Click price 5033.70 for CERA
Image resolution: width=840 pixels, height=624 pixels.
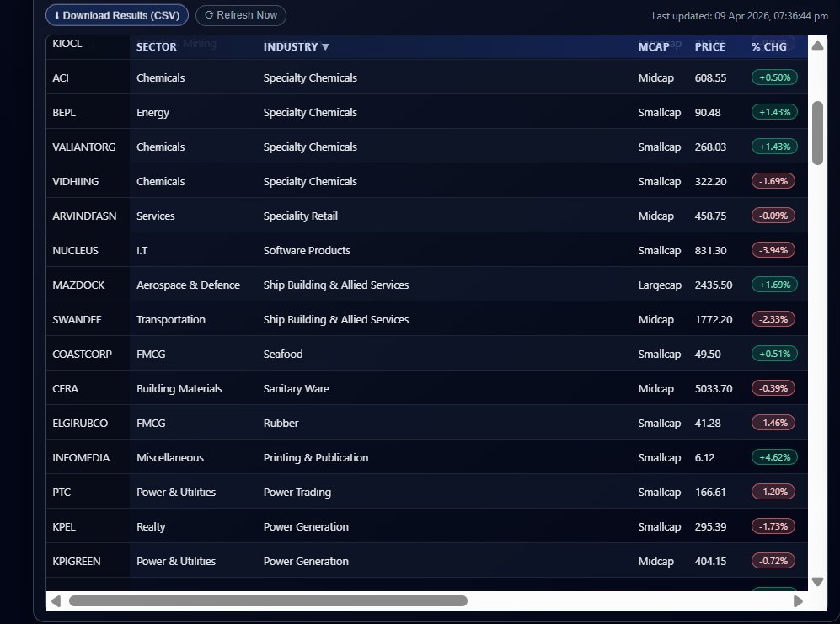[713, 389]
